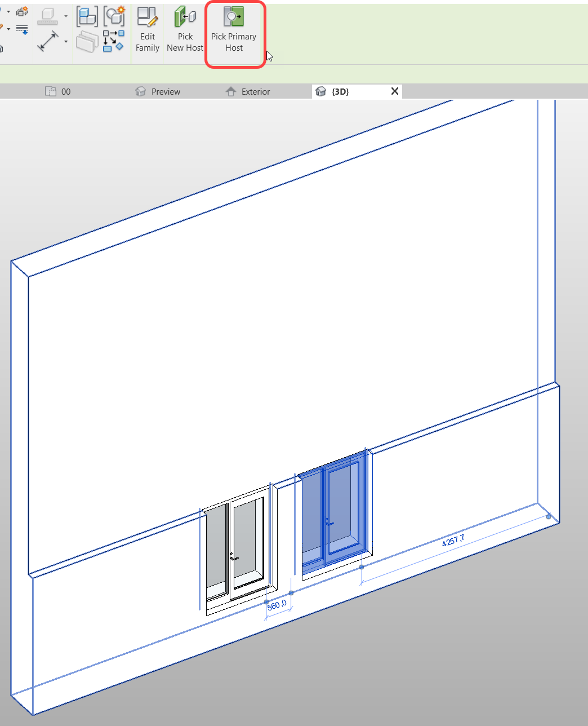Close the {3D} view tab
This screenshot has height=726, width=588.
coord(394,91)
